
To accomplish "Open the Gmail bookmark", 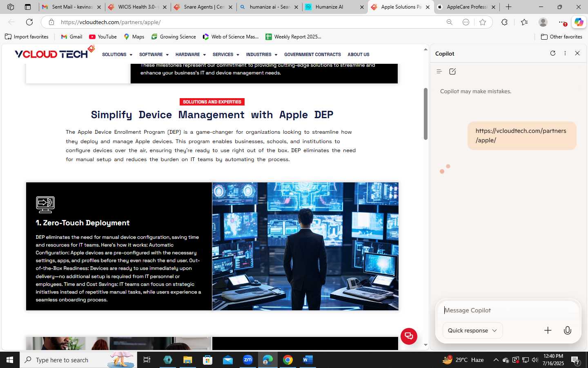I will tap(71, 37).
